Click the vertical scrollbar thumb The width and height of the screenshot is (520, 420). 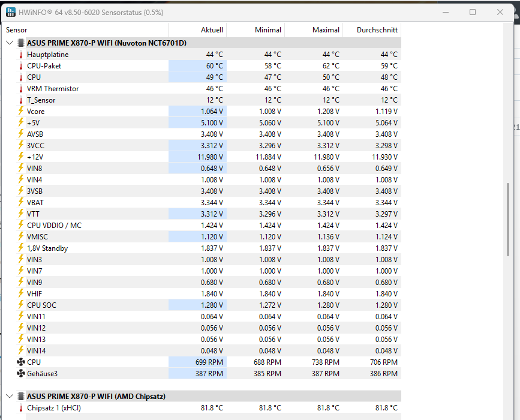point(508,219)
